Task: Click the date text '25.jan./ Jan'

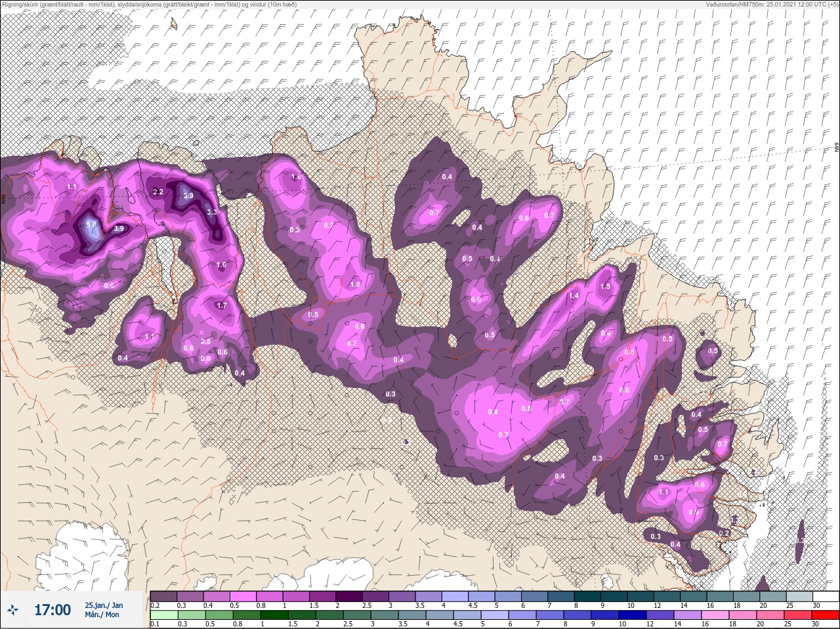Action: pos(103,605)
